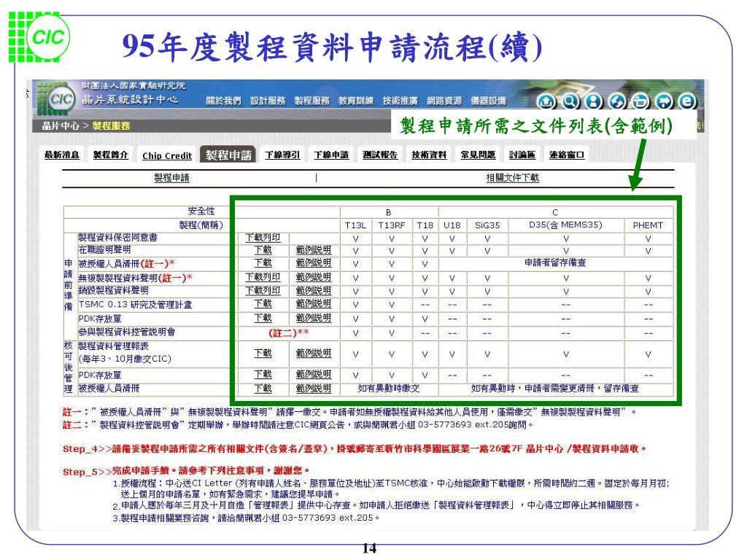747x560 pixels.
Task: Click the 如有異動時繳交 cell
Action: point(389,388)
